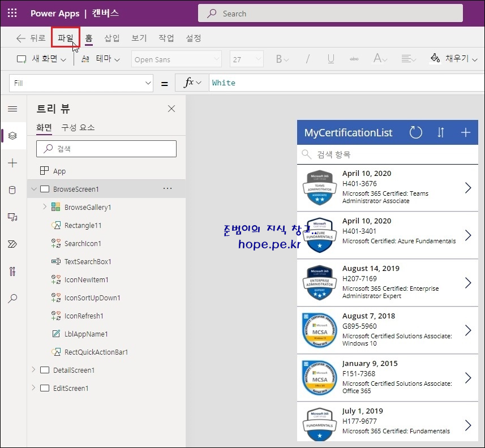Select SearchIcon1 in tree
485x448 pixels.
point(83,244)
